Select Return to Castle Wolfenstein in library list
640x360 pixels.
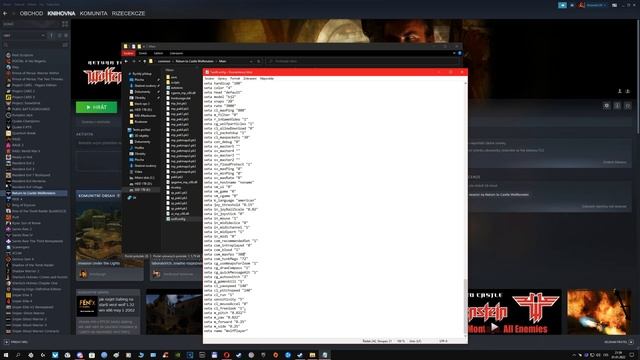click(34, 193)
